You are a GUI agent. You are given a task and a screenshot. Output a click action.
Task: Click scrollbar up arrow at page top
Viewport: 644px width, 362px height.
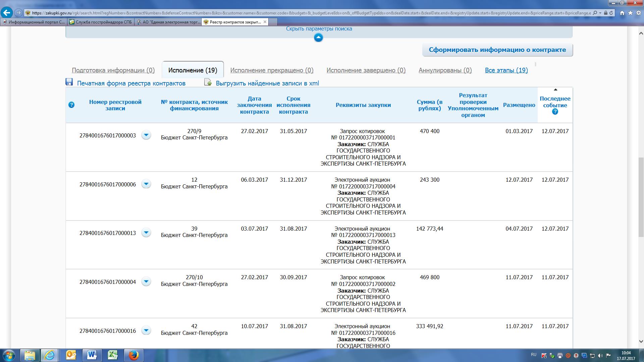pos(641,33)
